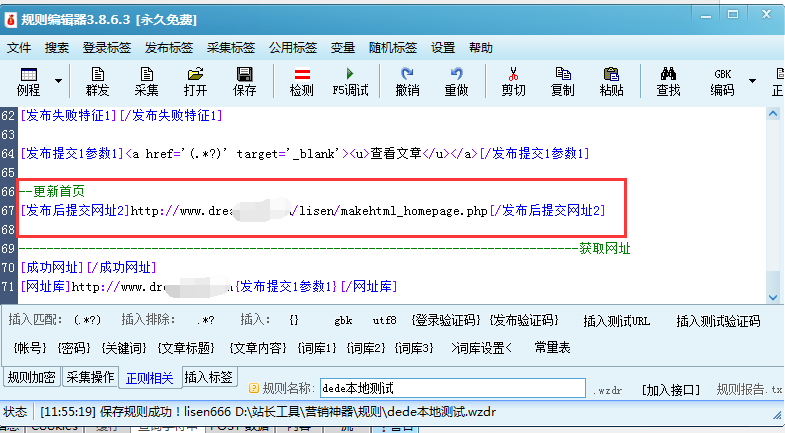Click 插入测试URL
Screen dimensions: 785x433
point(616,321)
